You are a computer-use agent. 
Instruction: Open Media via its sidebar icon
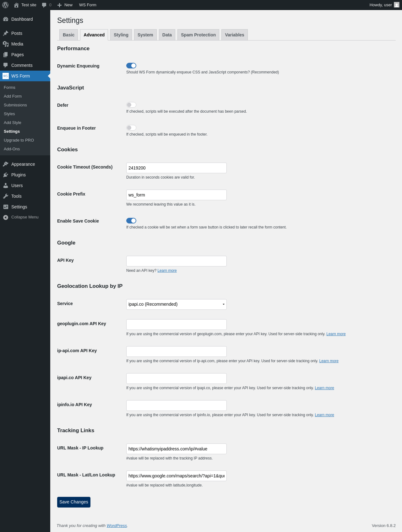(x=6, y=44)
